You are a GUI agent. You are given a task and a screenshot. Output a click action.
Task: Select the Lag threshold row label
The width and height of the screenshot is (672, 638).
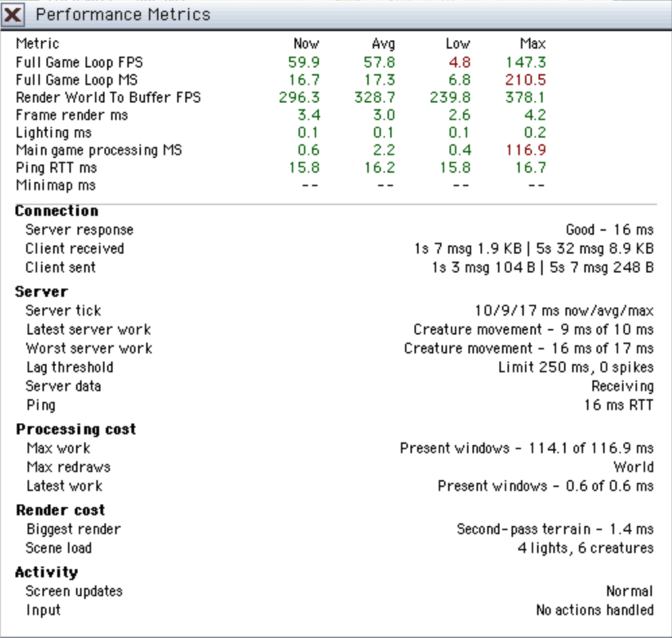70,368
